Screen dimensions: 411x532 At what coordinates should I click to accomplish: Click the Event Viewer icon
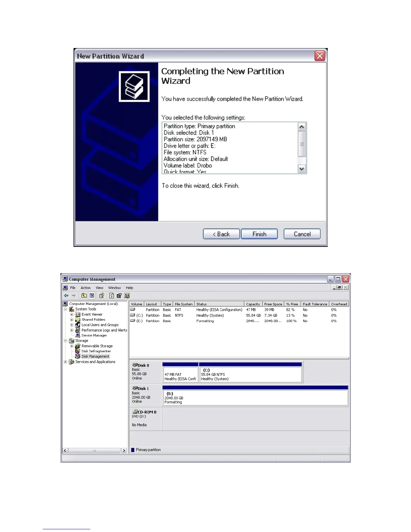78,314
